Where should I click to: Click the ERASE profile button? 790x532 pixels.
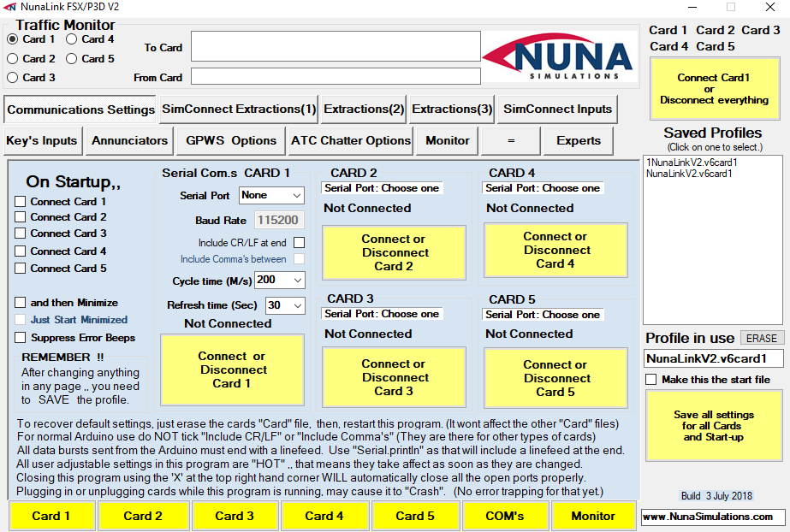point(761,339)
